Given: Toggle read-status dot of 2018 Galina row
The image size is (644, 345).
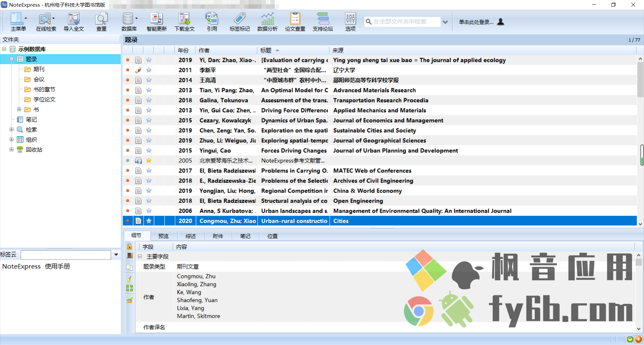Looking at the screenshot, I should point(128,100).
